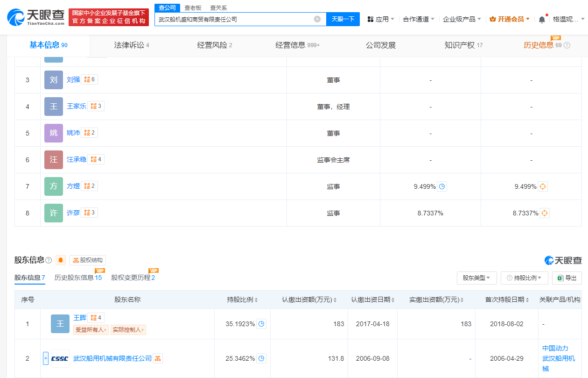The height and width of the screenshot is (378, 588).
Task: Click 许彦's avatar tile
Action: point(54,213)
